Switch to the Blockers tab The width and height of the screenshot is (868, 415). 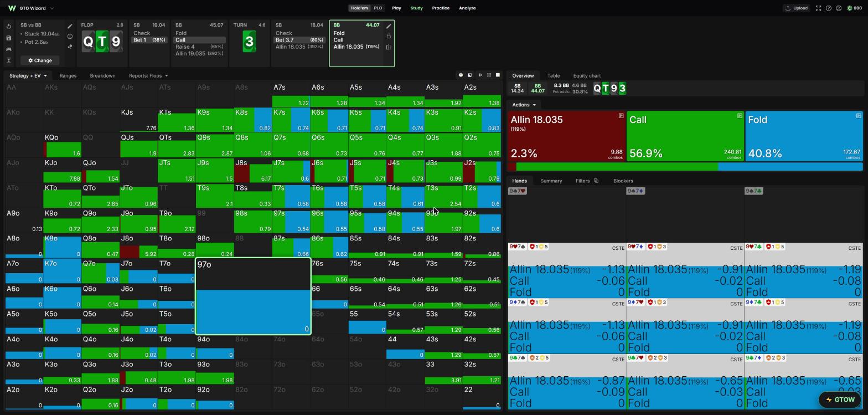[623, 181]
